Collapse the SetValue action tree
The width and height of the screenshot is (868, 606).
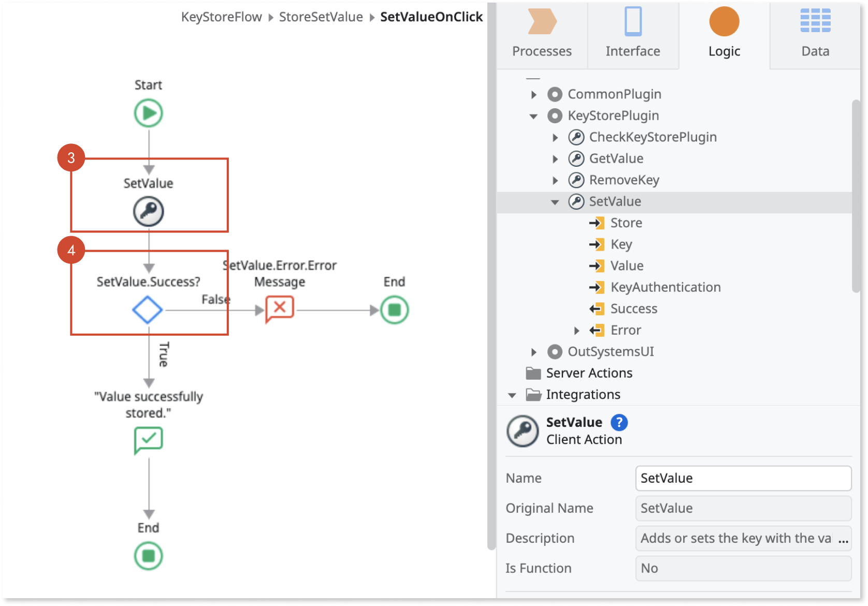click(555, 201)
